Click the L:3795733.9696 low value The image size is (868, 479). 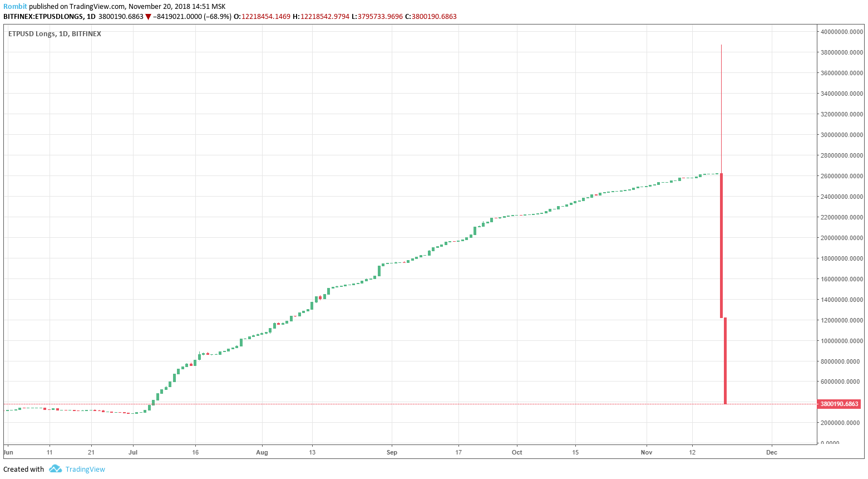pyautogui.click(x=377, y=17)
